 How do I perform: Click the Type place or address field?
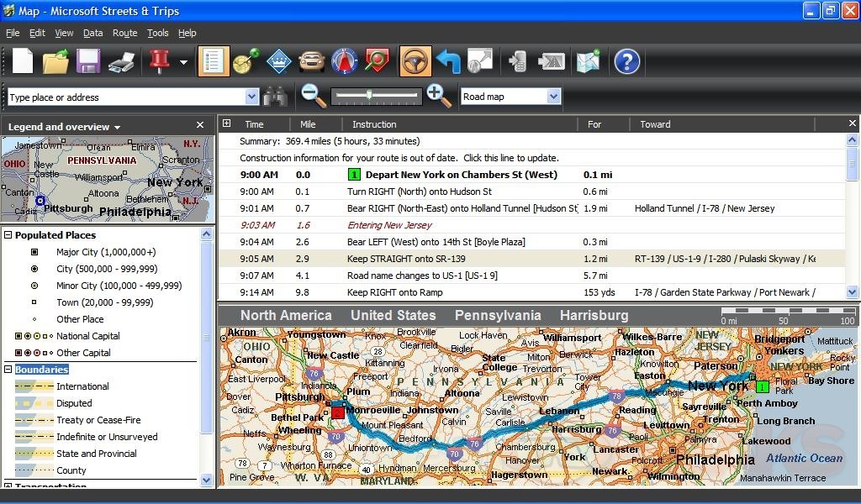click(x=126, y=96)
